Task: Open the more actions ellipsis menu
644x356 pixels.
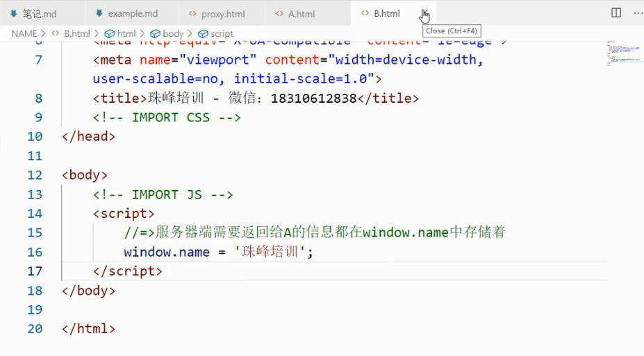Action: [x=638, y=13]
